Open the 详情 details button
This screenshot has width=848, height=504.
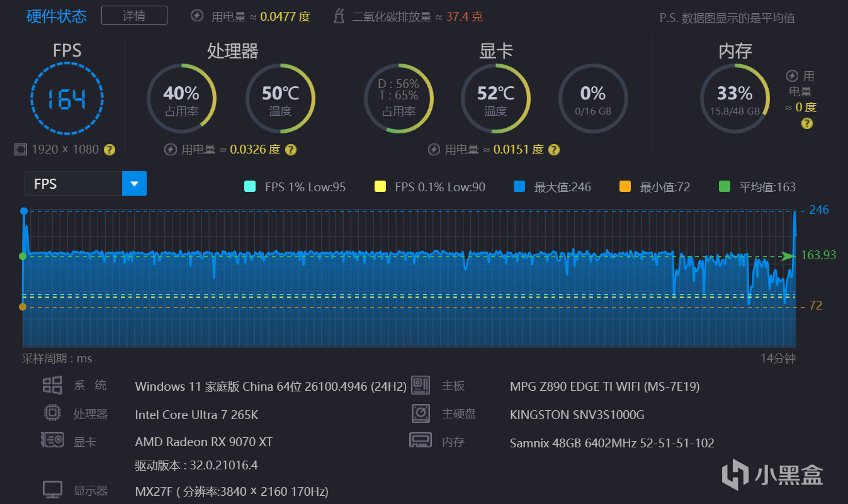pyautogui.click(x=134, y=15)
